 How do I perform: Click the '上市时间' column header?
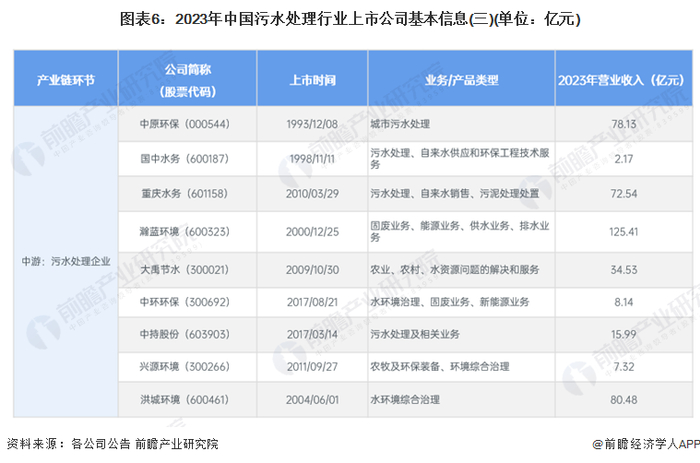312,80
